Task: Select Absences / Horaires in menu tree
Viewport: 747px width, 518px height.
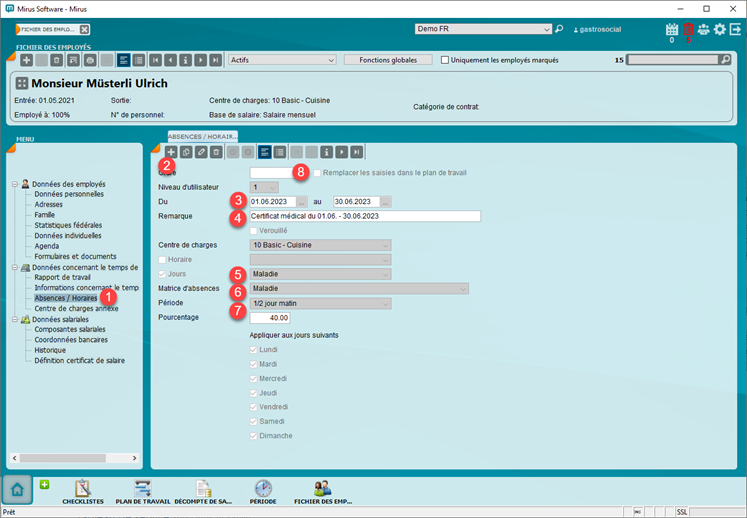Action: (67, 298)
